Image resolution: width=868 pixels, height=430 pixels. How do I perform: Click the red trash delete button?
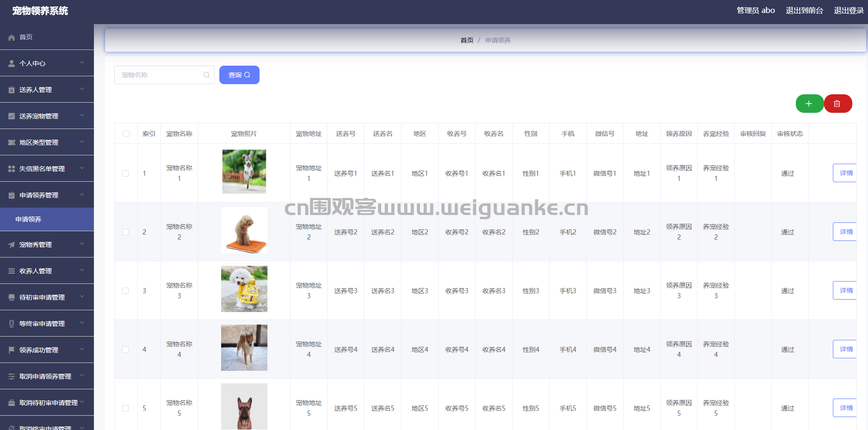(837, 104)
